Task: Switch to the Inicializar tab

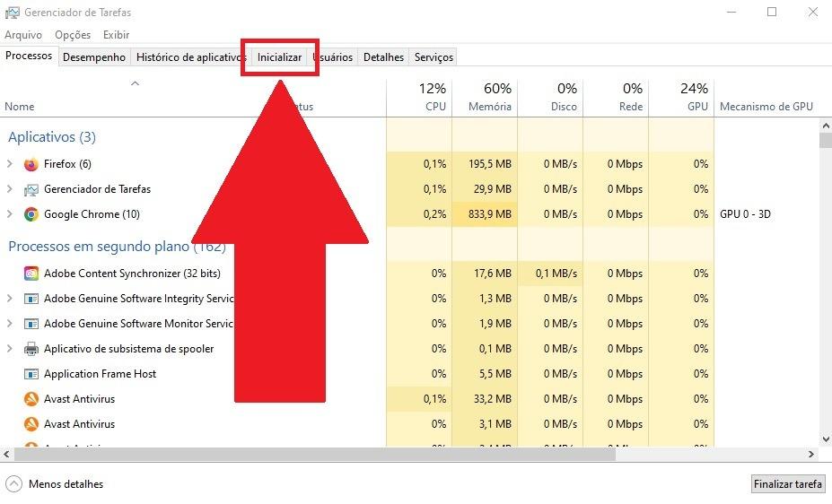Action: point(280,56)
